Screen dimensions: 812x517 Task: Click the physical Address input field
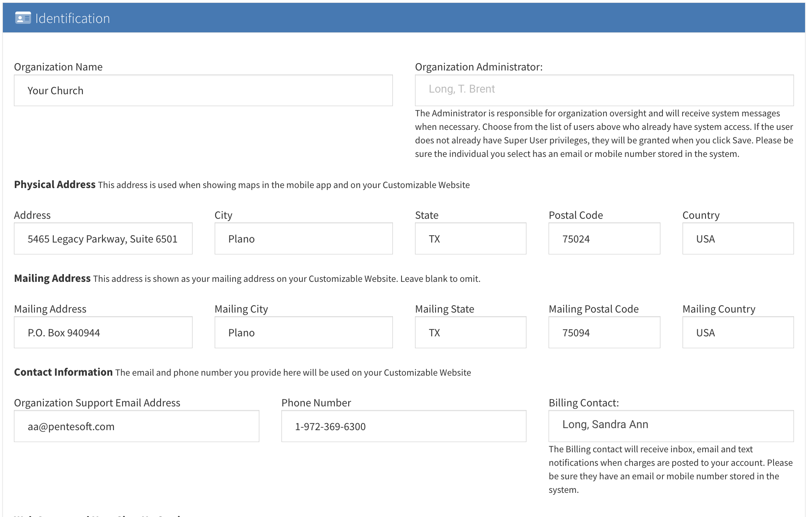103,239
